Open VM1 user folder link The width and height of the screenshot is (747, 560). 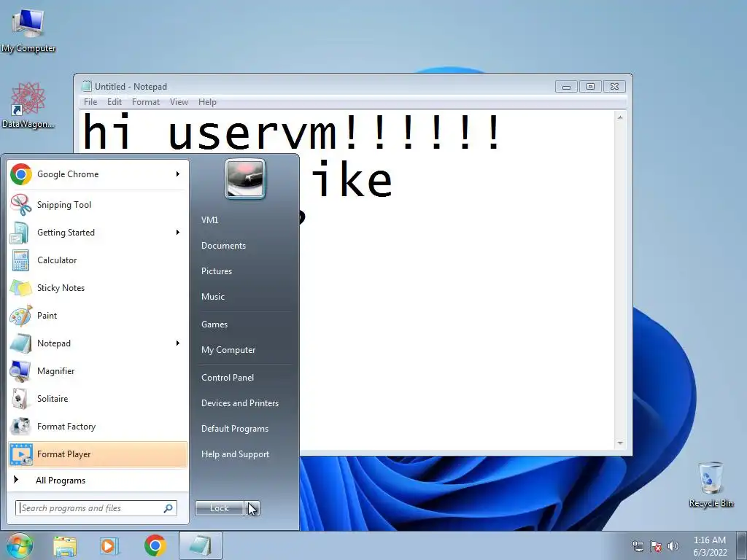pos(209,220)
